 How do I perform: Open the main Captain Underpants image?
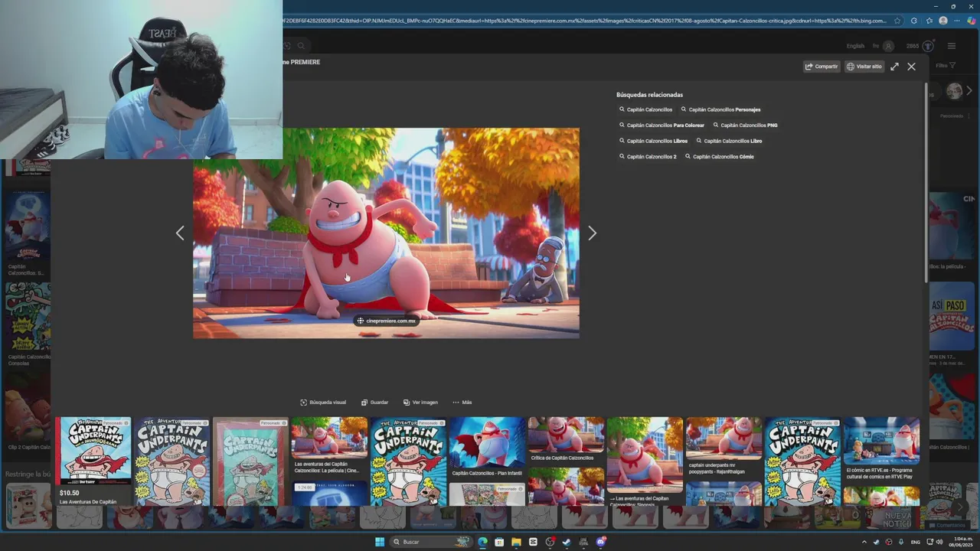point(386,233)
